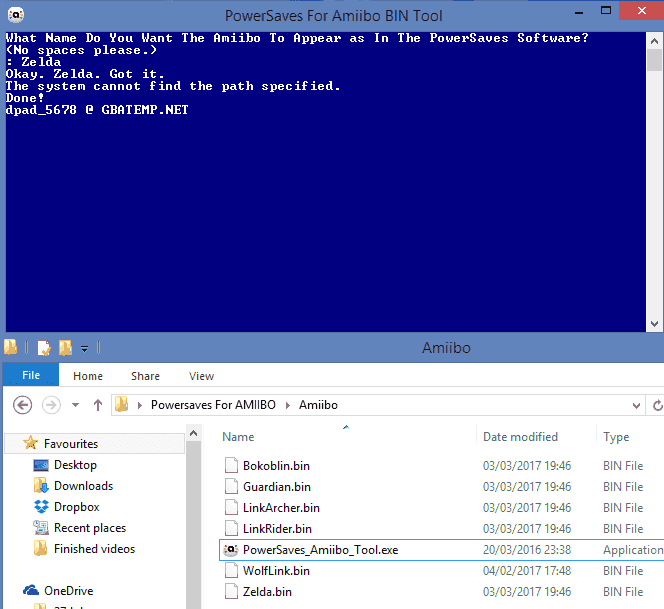This screenshot has height=609, width=664.
Task: Click the address bar folder icon
Action: click(122, 404)
